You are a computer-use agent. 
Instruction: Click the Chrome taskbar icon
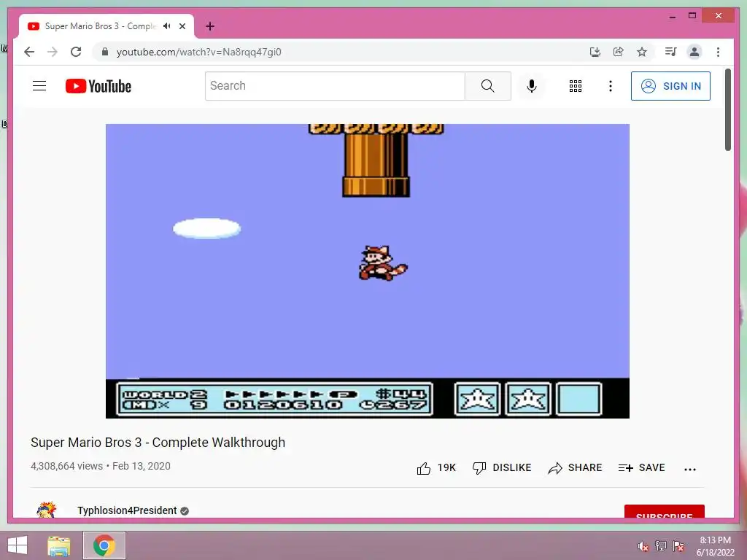(x=104, y=545)
